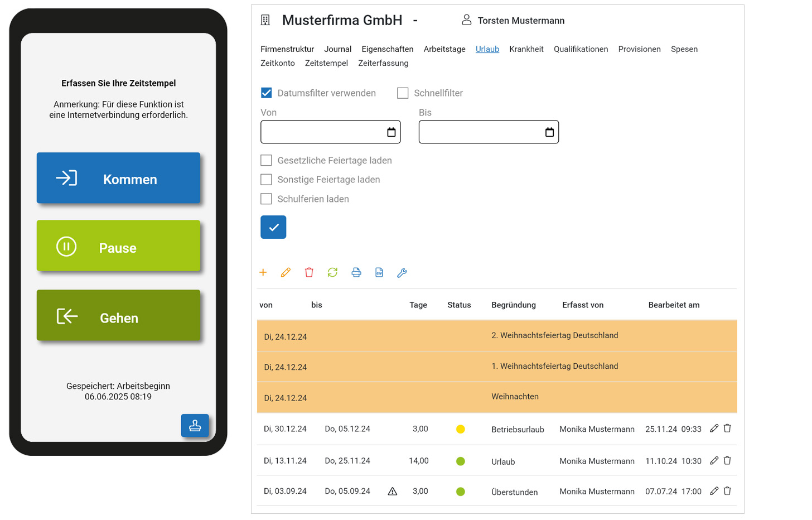Open settings via the wrench icon
The width and height of the screenshot is (812, 520).
pos(402,273)
